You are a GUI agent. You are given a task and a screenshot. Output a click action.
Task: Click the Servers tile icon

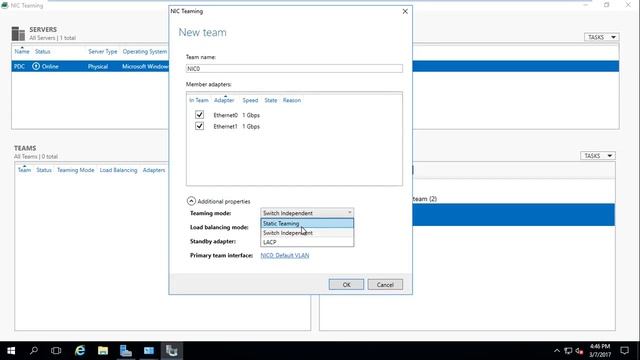pyautogui.click(x=18, y=34)
